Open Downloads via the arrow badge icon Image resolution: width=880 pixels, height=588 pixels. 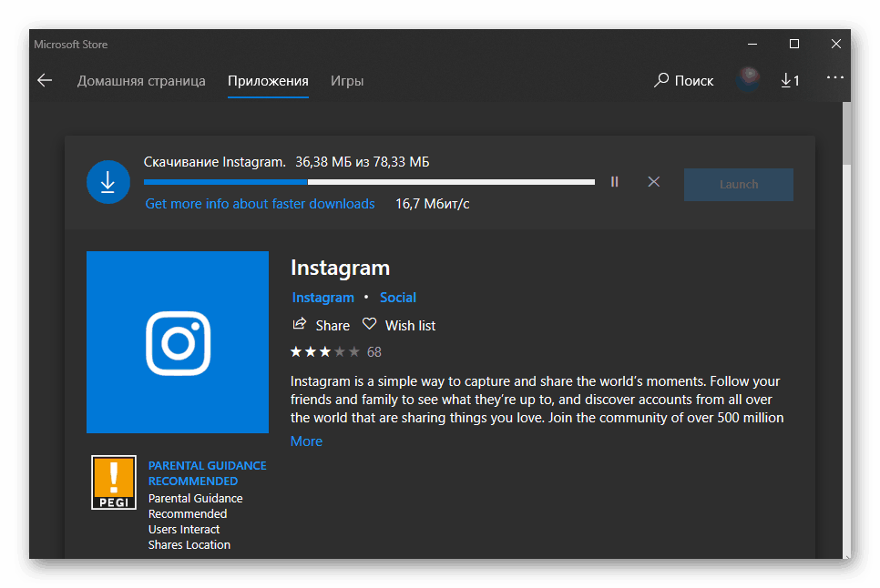pyautogui.click(x=789, y=80)
